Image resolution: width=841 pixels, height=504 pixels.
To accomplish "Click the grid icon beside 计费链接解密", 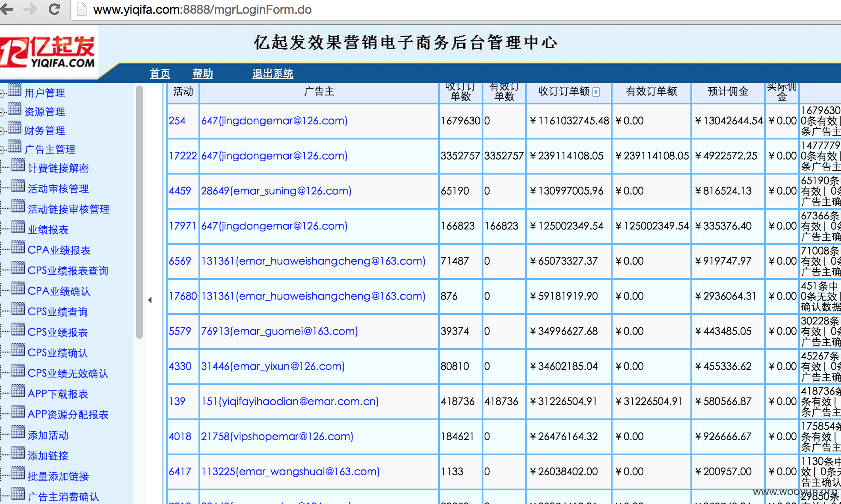I will [x=18, y=166].
